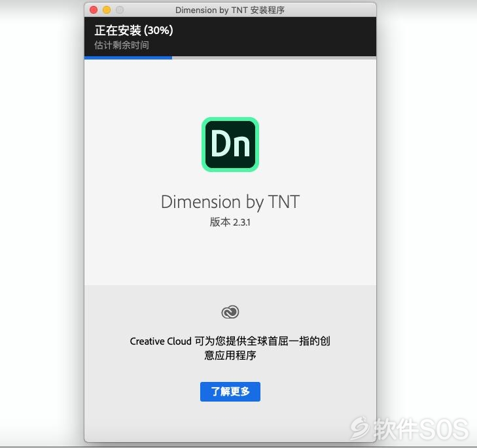The image size is (477, 448).
Task: Click the Dimension Dn app icon
Action: (x=230, y=144)
